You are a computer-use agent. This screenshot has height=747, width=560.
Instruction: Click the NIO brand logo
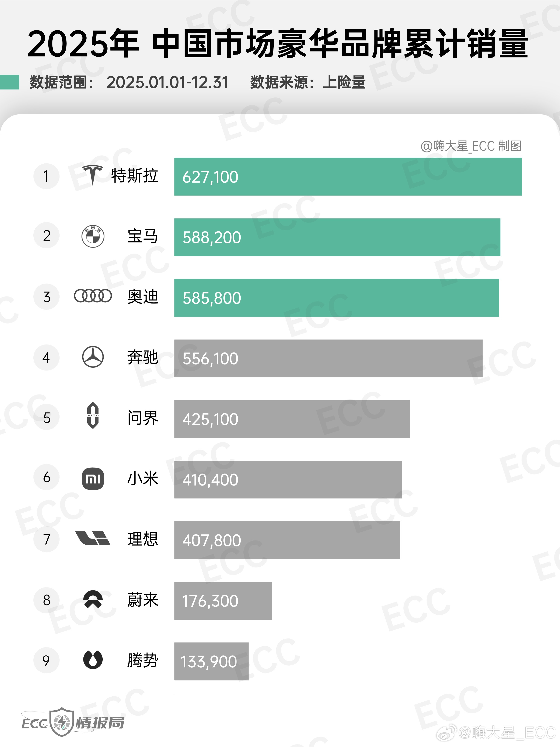click(x=93, y=600)
